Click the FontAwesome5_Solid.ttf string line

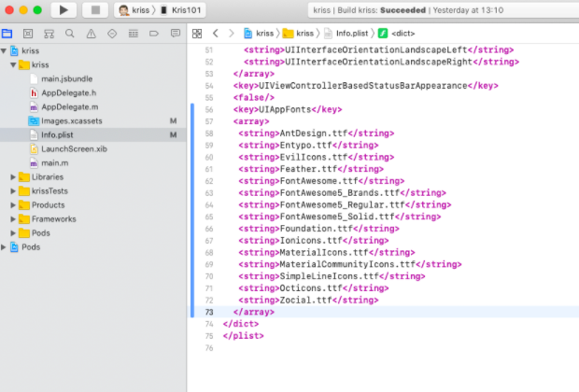point(339,217)
